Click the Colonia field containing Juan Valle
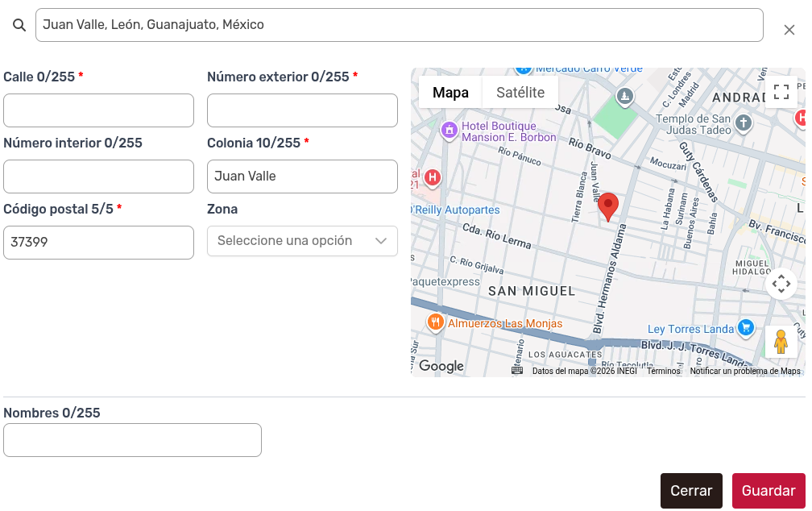The image size is (812, 511). point(302,177)
